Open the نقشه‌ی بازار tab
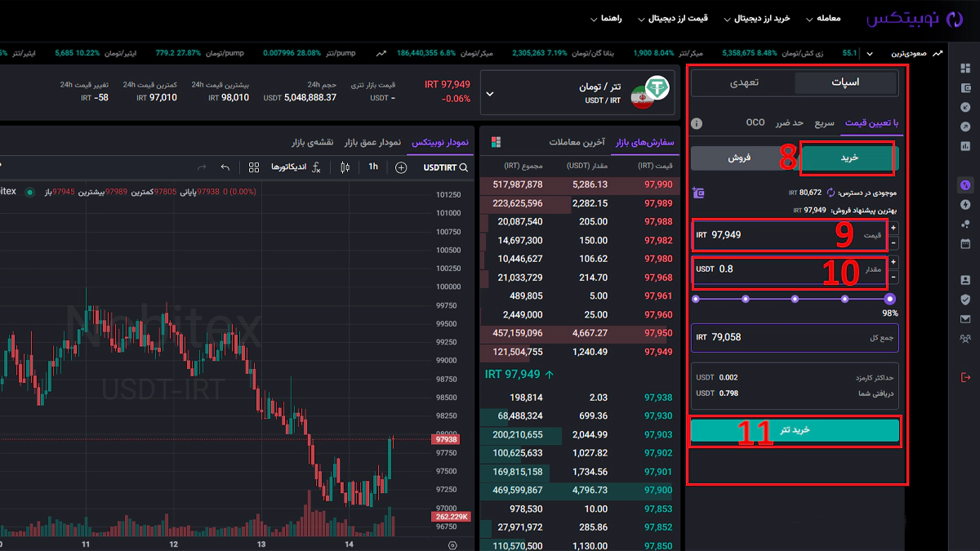This screenshot has width=980, height=551. coord(313,142)
